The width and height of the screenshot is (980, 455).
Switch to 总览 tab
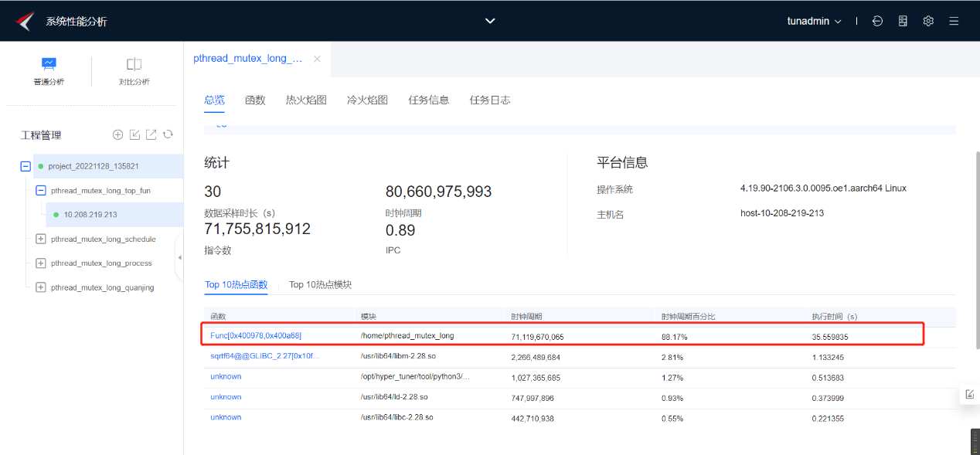(214, 100)
